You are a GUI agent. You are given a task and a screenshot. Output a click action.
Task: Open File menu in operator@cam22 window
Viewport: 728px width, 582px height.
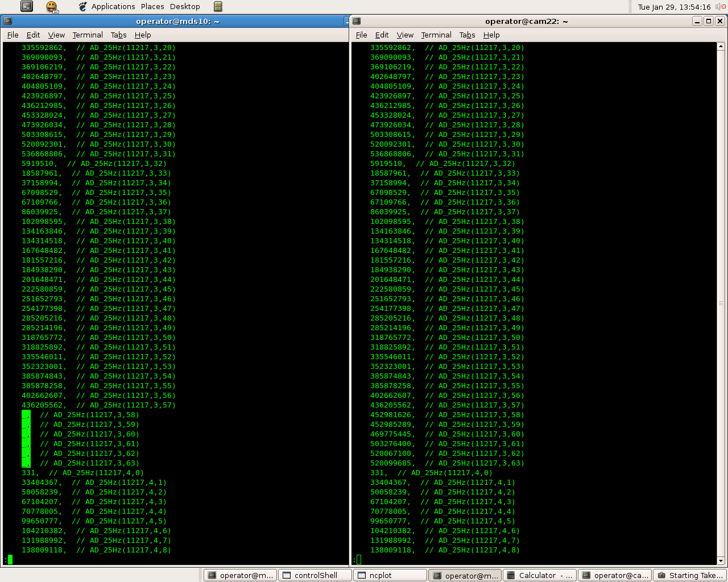[x=362, y=35]
